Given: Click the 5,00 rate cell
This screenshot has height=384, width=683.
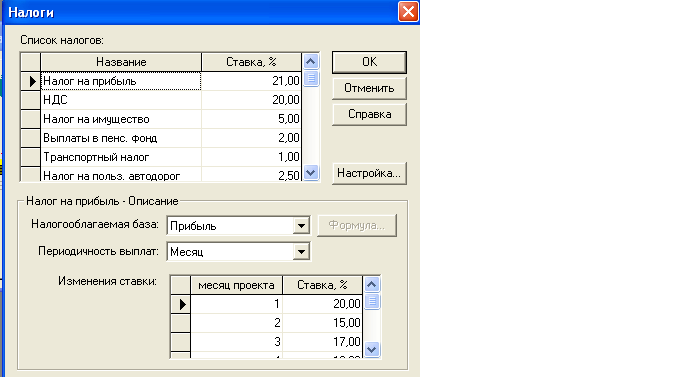Looking at the screenshot, I should 251,119.
